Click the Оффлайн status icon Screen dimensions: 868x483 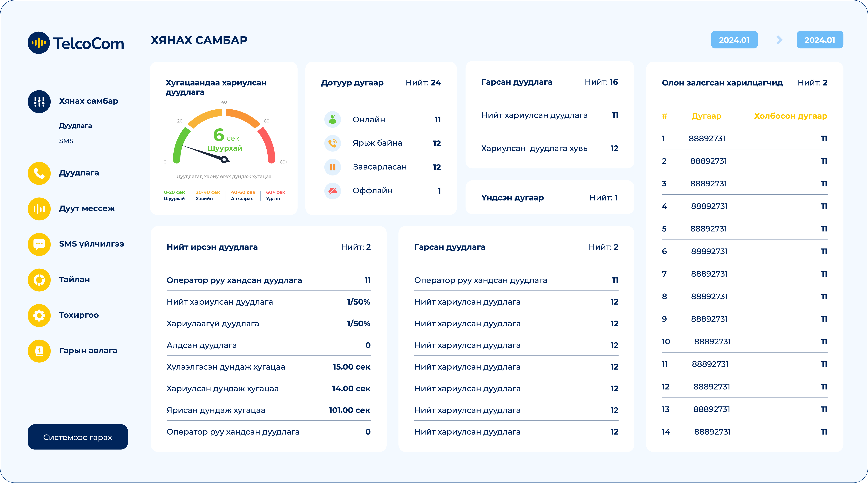333,191
